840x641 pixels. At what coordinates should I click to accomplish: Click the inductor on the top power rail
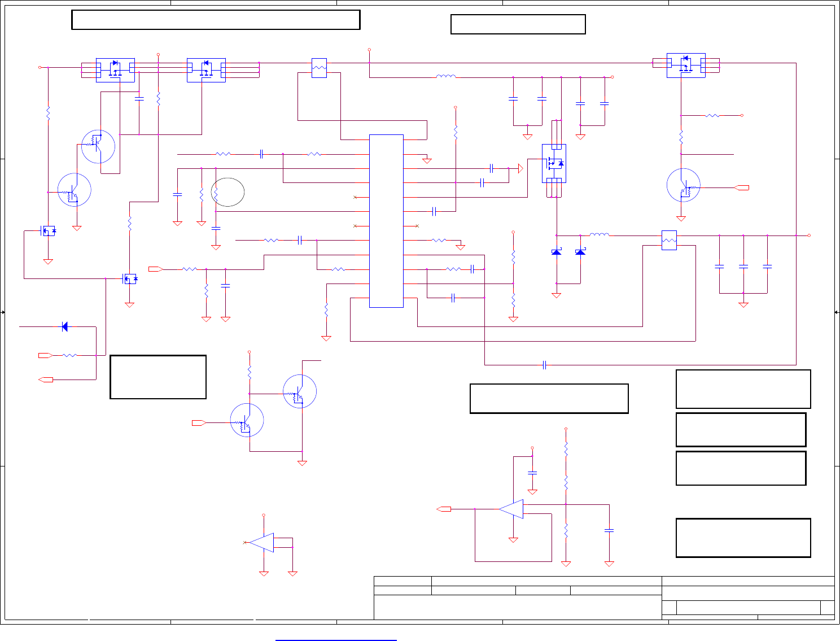click(x=446, y=76)
